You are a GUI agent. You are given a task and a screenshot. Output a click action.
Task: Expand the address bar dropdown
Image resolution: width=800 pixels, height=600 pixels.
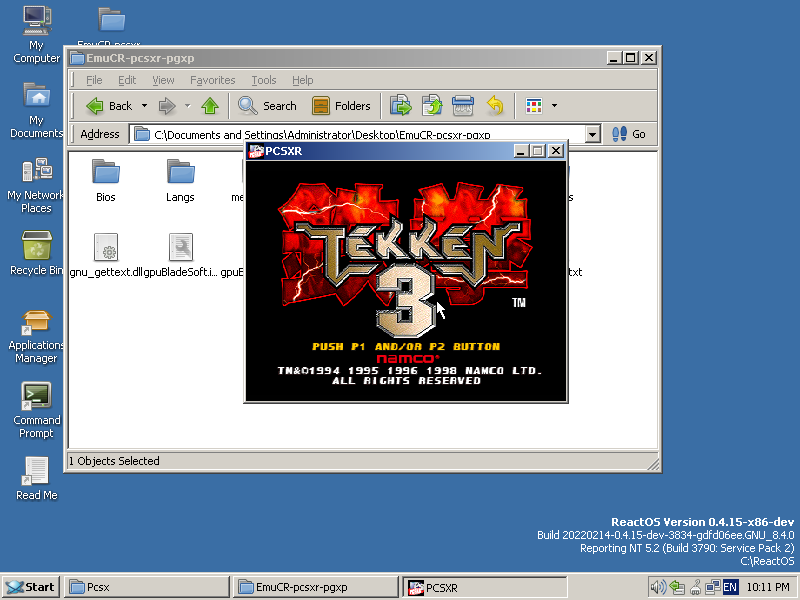[x=592, y=135]
